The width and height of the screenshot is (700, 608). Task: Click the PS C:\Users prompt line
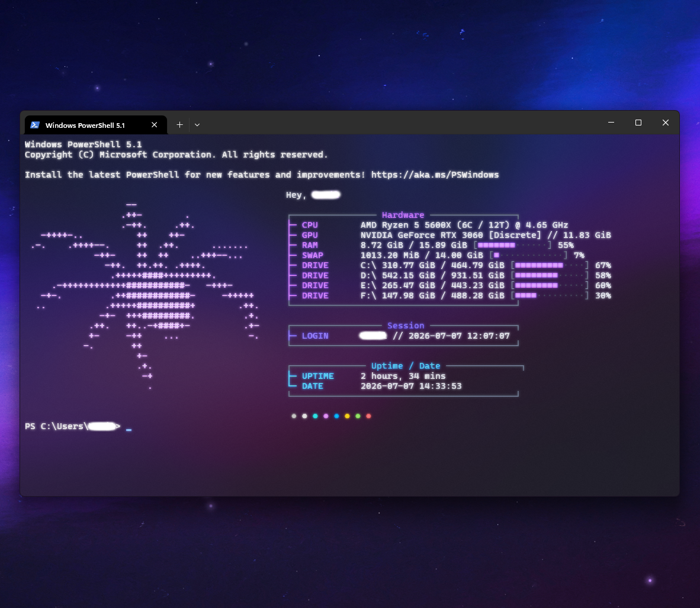(x=73, y=426)
